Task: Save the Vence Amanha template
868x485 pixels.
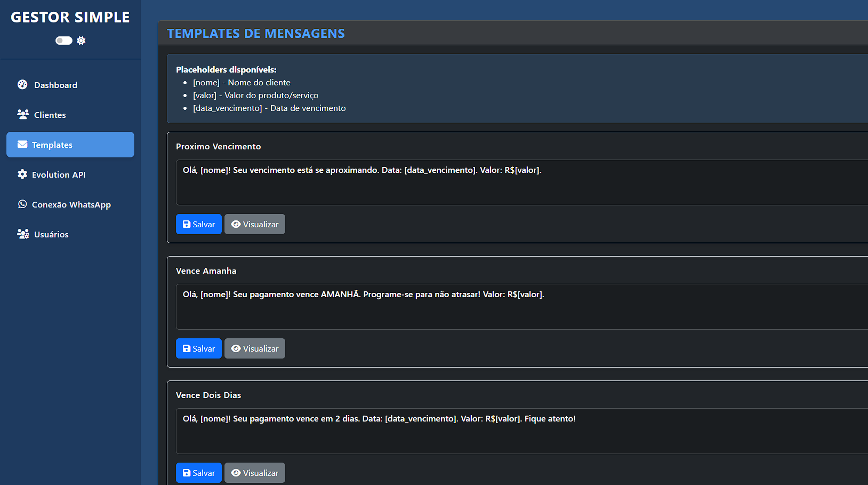Action: click(x=199, y=348)
